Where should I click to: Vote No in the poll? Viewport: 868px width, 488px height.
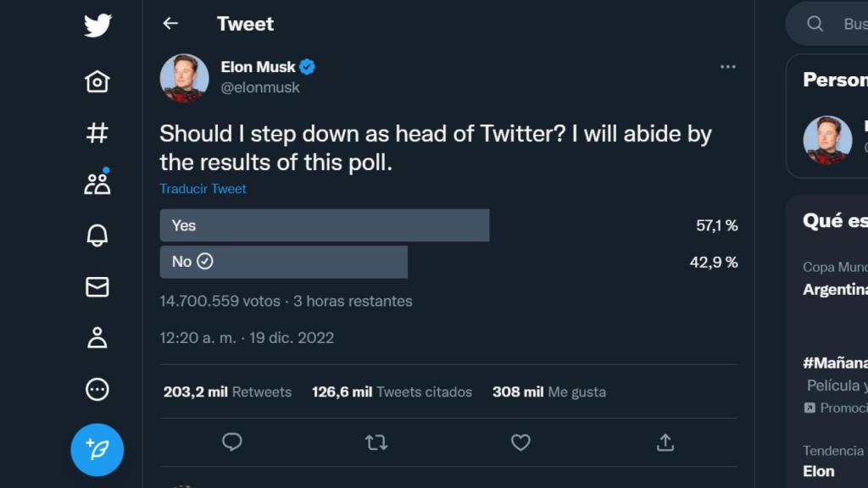(283, 262)
